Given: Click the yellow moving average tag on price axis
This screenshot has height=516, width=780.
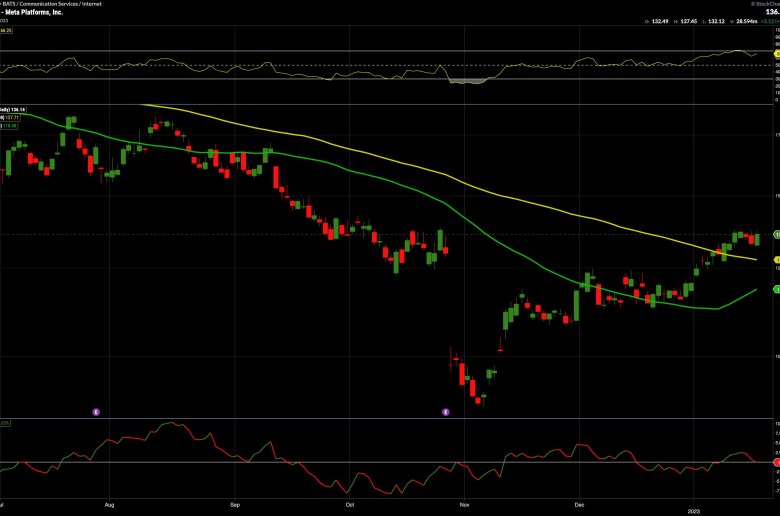Looking at the screenshot, I should (777, 260).
